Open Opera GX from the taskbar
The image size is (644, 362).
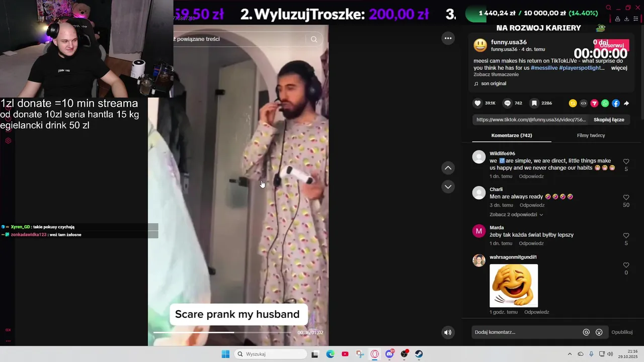point(374,354)
